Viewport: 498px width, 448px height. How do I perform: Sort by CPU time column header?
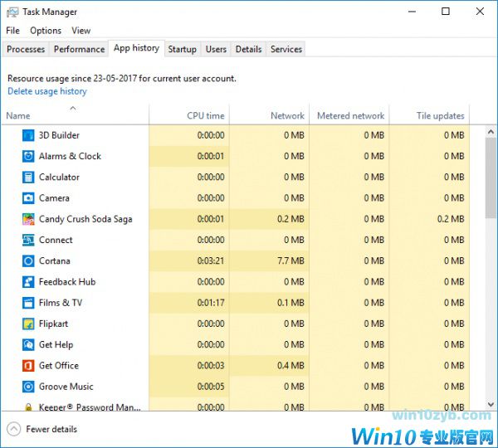click(x=189, y=115)
